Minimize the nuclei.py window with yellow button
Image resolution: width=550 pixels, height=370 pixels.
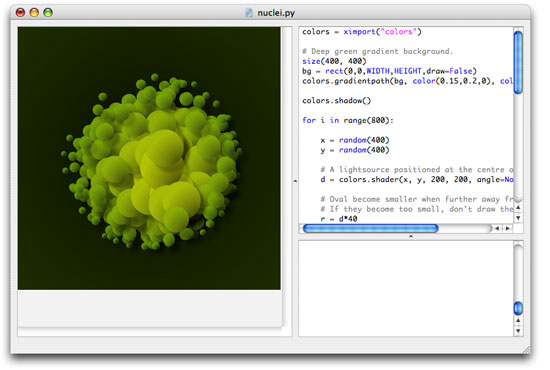click(x=34, y=13)
